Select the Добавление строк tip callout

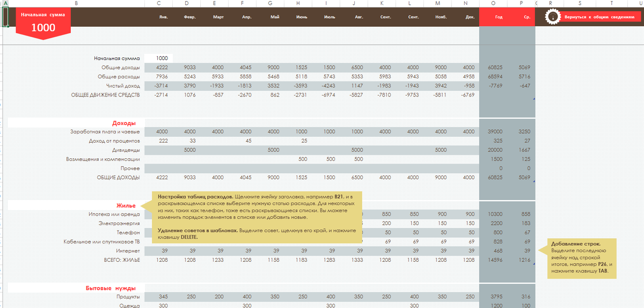point(580,259)
